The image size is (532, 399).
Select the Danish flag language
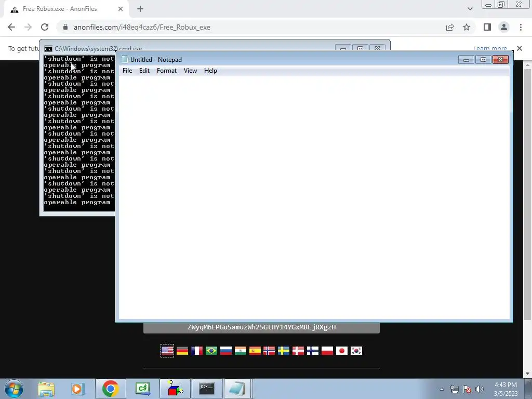pyautogui.click(x=298, y=351)
